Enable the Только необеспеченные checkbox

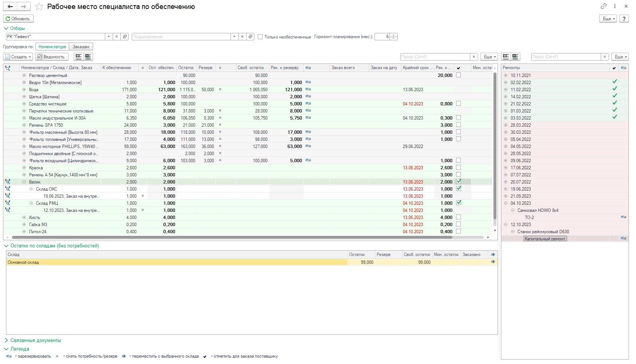(260, 37)
